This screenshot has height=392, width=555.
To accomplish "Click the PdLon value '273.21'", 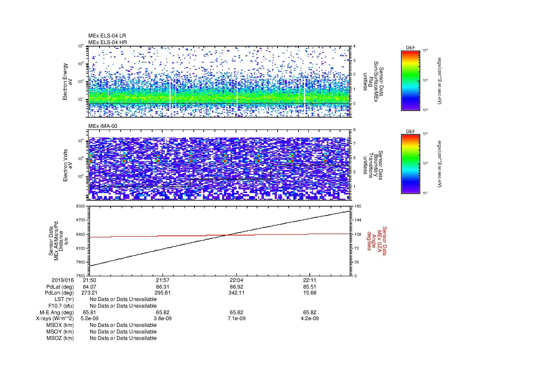I will coord(89,293).
